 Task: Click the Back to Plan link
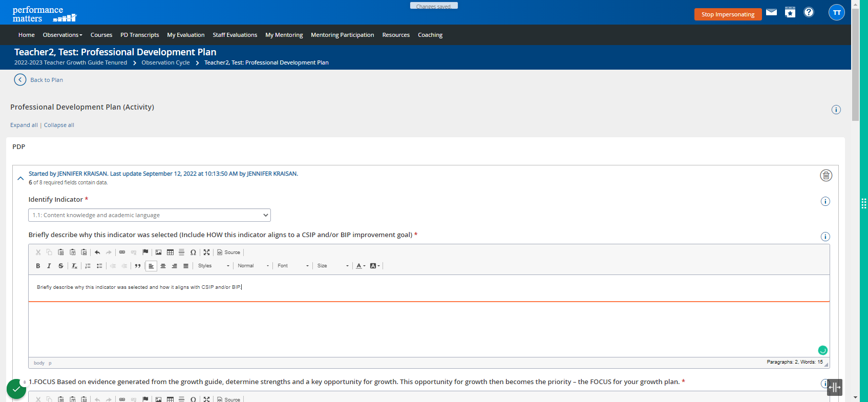point(47,80)
